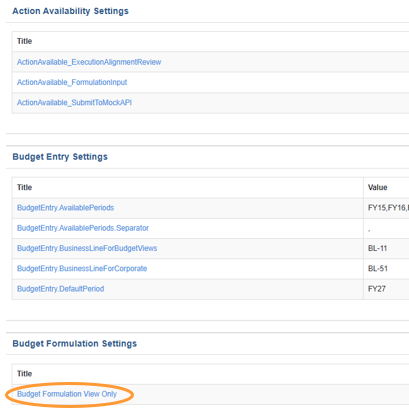The height and width of the screenshot is (414, 409).
Task: Open ActionAvailable_SubmitToMockAPI setting
Action: point(74,103)
